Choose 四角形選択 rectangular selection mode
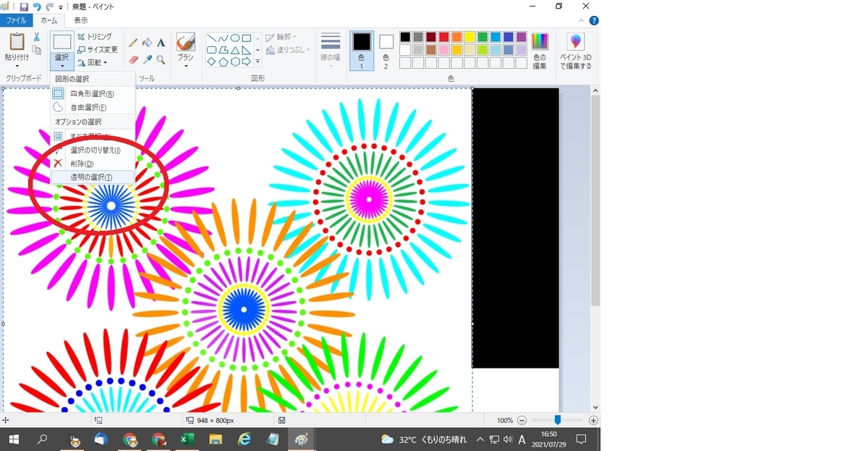Image resolution: width=868 pixels, height=451 pixels. click(93, 93)
